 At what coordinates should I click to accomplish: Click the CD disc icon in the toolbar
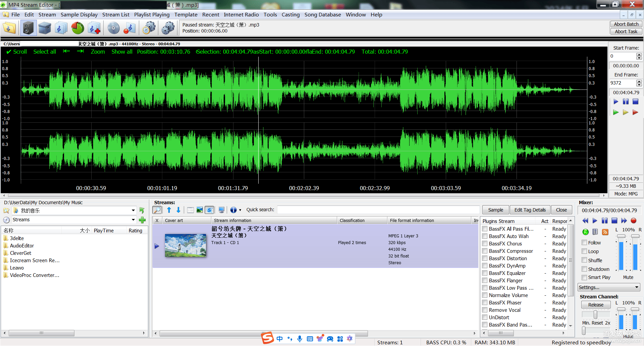click(x=113, y=28)
